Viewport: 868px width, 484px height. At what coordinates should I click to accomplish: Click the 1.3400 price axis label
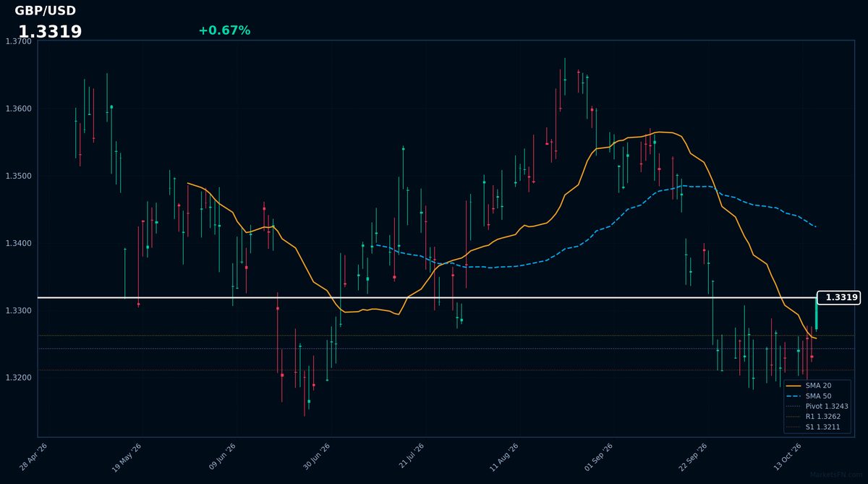click(18, 244)
